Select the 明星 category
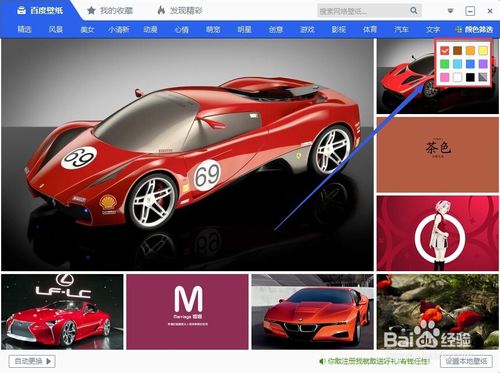 [x=244, y=29]
